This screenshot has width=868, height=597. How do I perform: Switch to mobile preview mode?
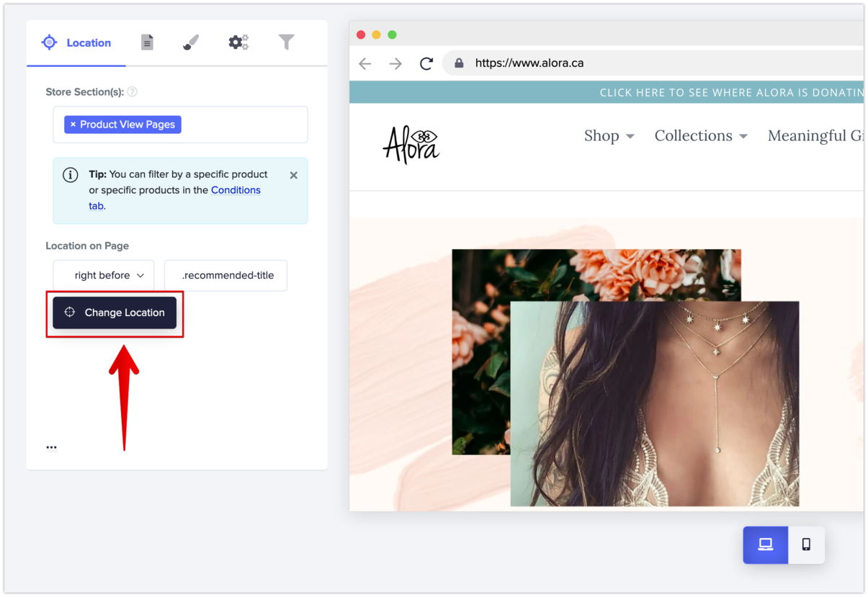click(806, 544)
